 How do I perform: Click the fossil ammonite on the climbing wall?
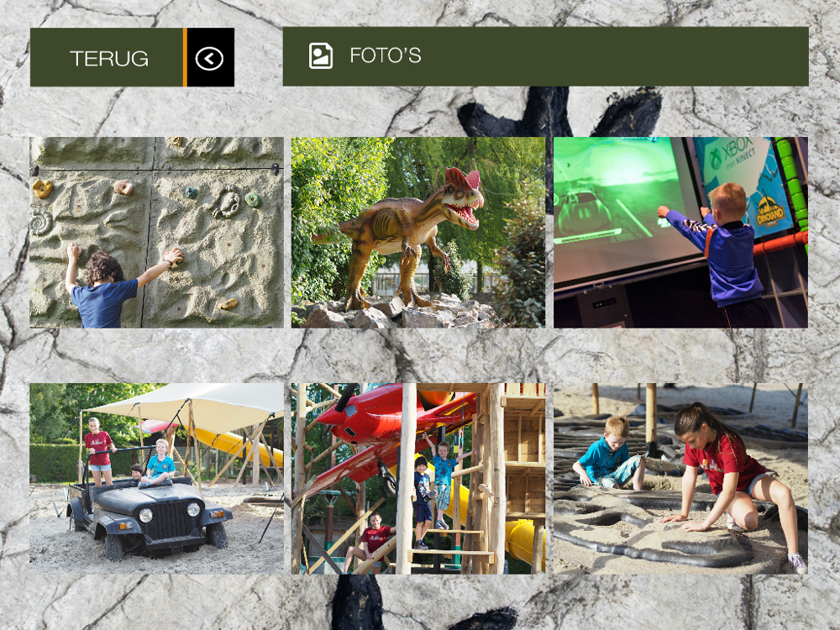click(x=41, y=222)
